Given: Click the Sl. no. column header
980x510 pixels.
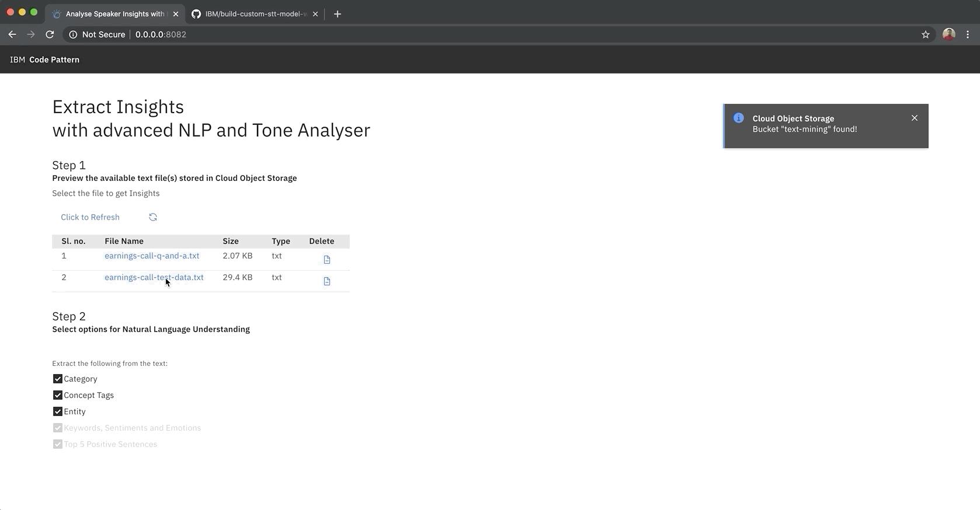Looking at the screenshot, I should click(x=74, y=241).
